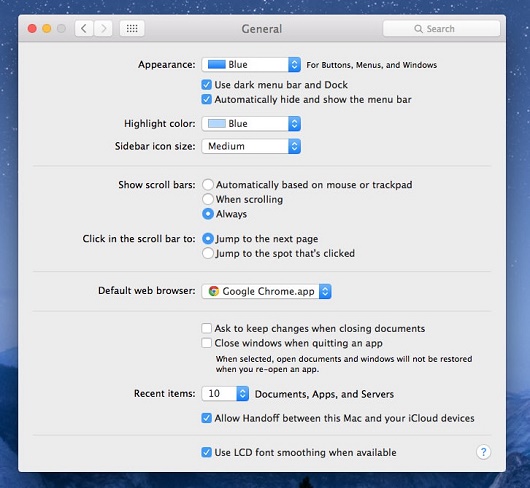Image resolution: width=530 pixels, height=488 pixels.
Task: Click the "When selected, open documents" note
Action: (344, 364)
